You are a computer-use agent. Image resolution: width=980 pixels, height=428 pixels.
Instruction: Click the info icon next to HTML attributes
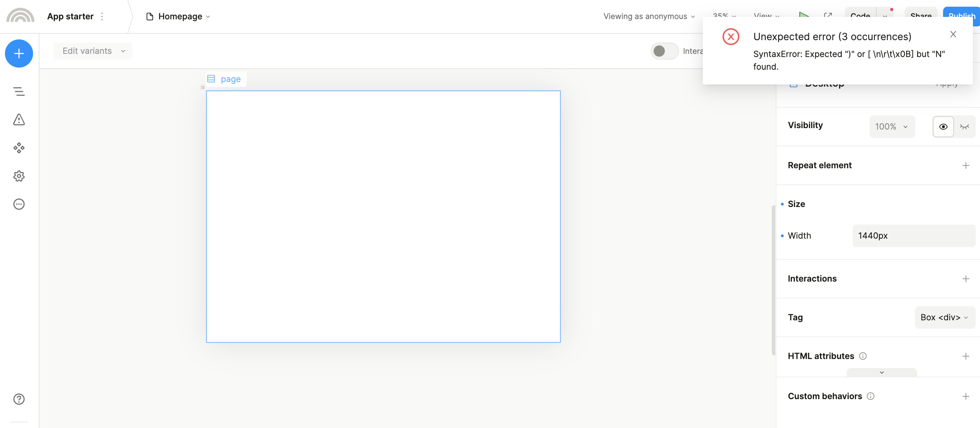[x=863, y=356]
